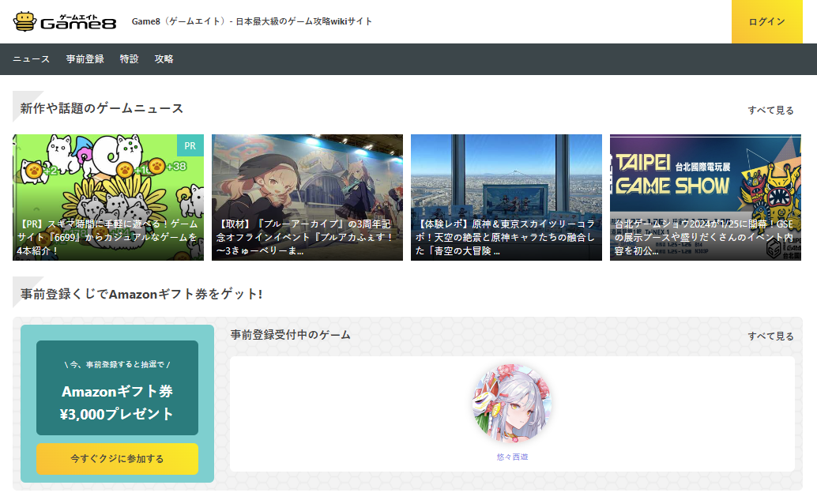This screenshot has height=504, width=817.
Task: Open the 原神＆東京スカイツリー collab report article
Action: 506,197
